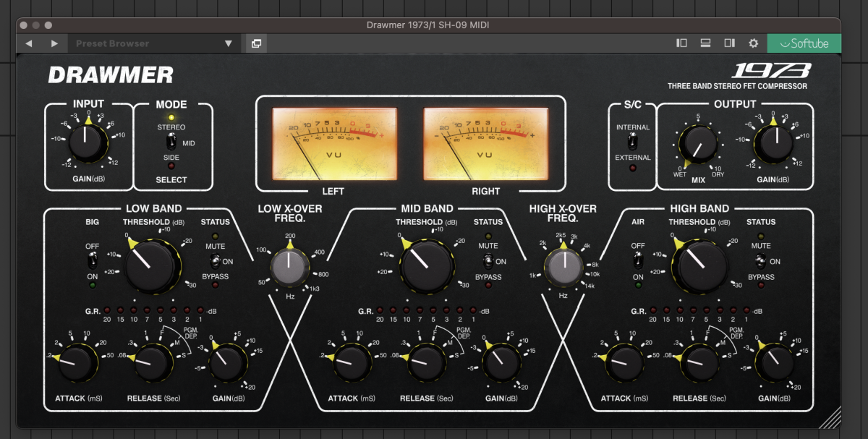Toggle the left side panel icon
Screen dimensions: 868x439
point(681,43)
